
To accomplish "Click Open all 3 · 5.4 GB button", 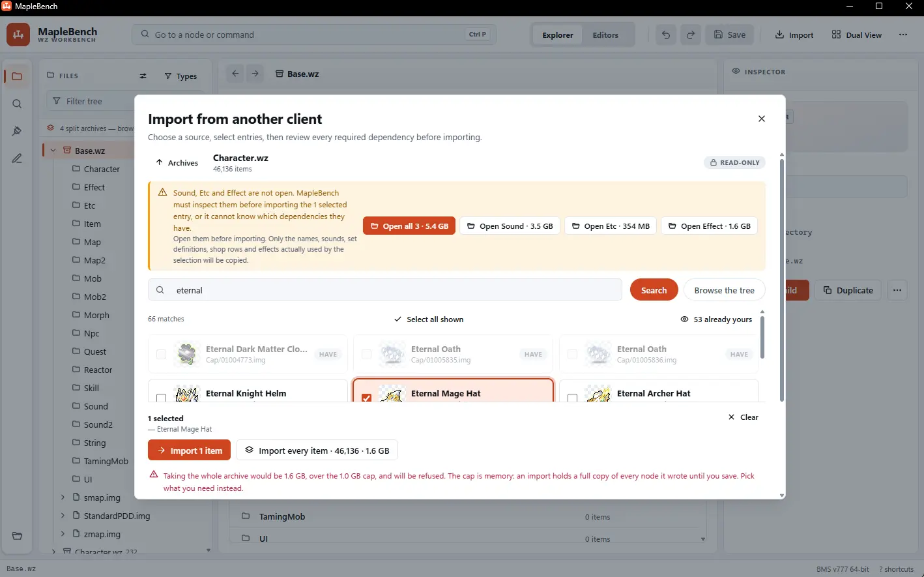I will (409, 226).
